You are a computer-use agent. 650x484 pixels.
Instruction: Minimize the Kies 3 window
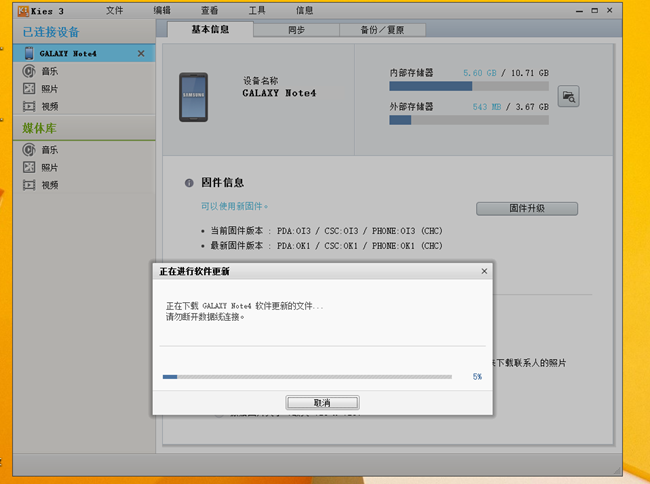click(579, 11)
